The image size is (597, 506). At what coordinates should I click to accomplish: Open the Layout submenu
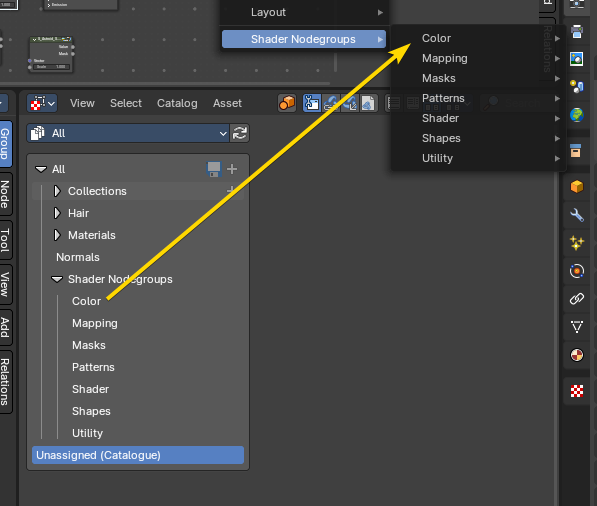(x=304, y=12)
